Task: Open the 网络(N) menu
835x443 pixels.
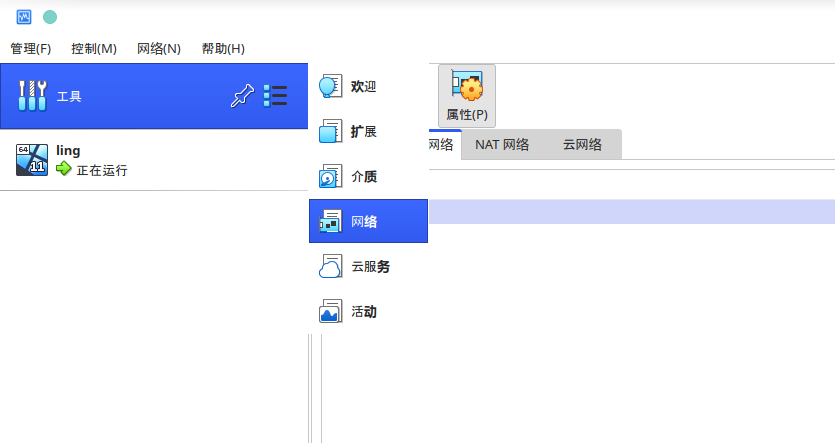Action: [x=159, y=49]
